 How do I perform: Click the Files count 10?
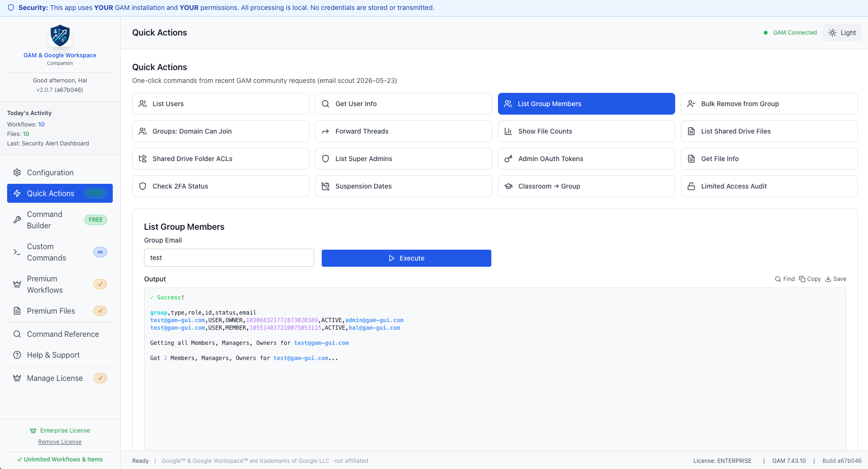click(x=26, y=134)
